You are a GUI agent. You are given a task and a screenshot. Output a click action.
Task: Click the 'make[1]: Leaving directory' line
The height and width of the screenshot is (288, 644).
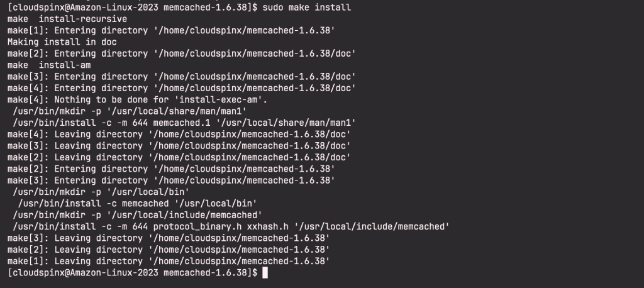[169, 261]
